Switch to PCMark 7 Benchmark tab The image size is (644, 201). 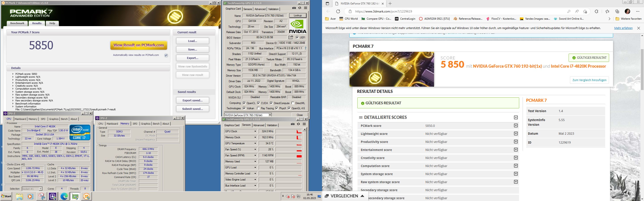(x=17, y=23)
